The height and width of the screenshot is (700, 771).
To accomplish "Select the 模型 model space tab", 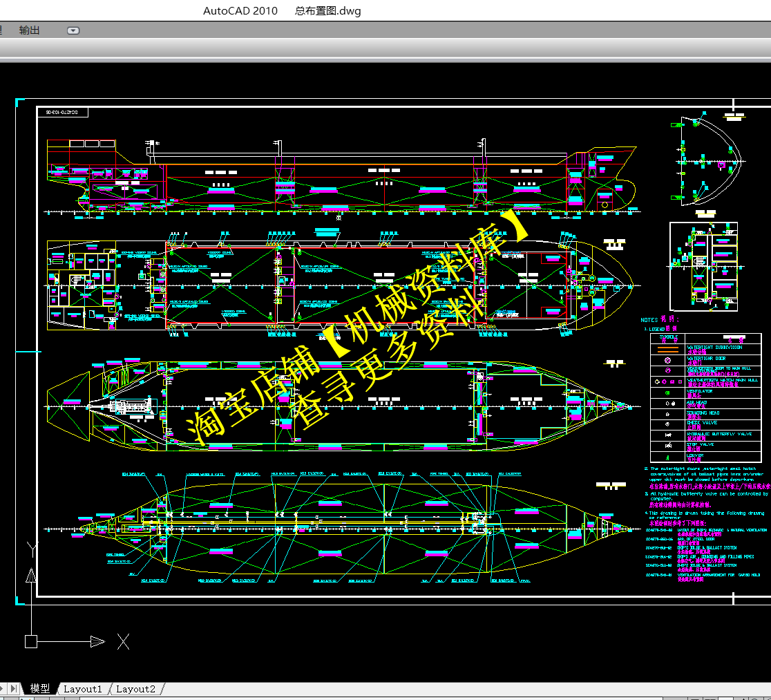I will (40, 688).
